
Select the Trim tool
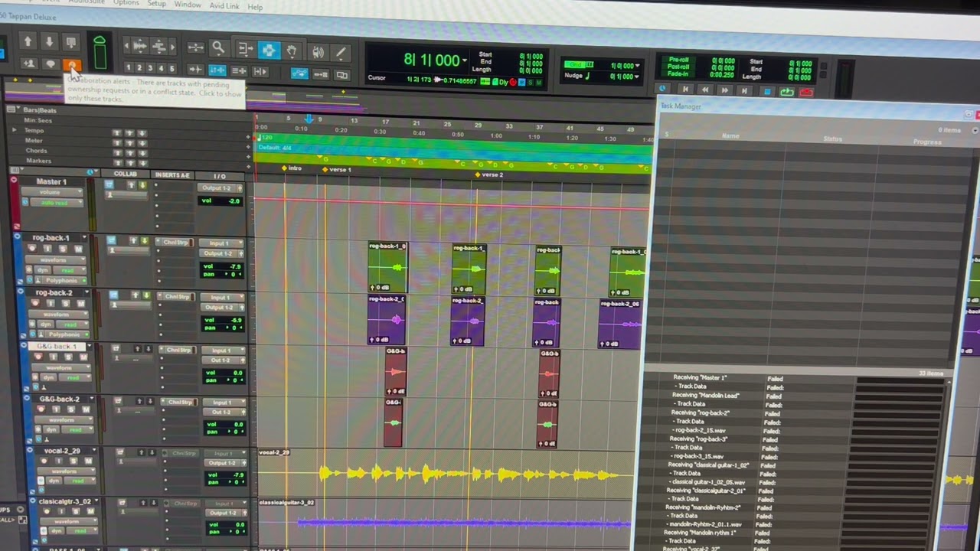[x=245, y=50]
